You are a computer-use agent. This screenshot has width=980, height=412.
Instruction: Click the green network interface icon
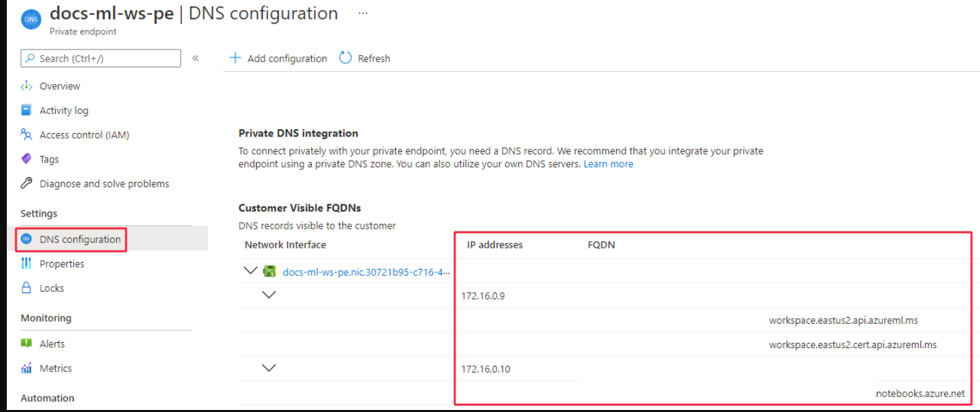coord(270,271)
